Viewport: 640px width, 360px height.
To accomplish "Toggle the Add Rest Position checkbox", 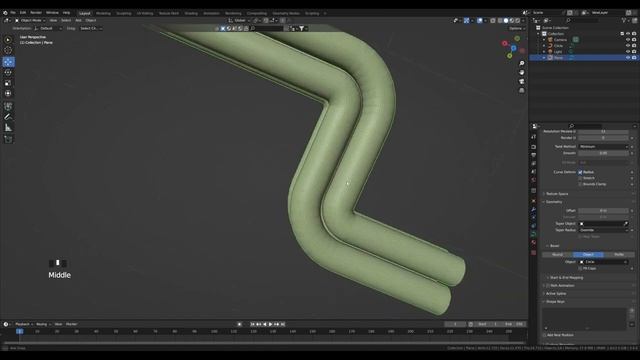I will tap(544, 335).
